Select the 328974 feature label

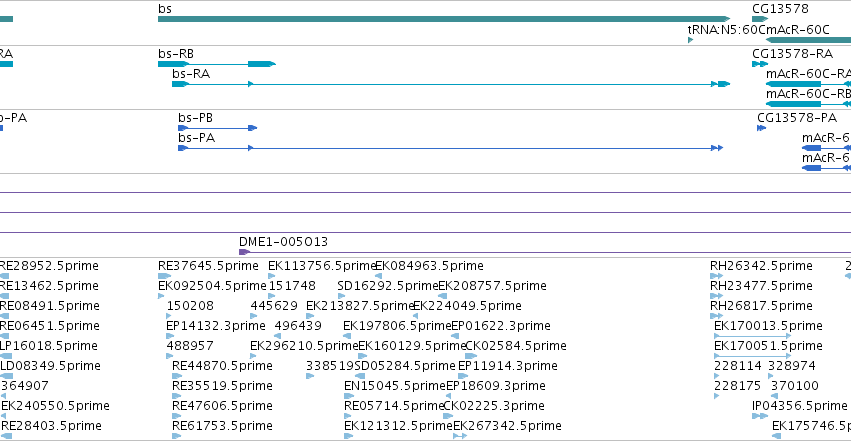(x=792, y=366)
